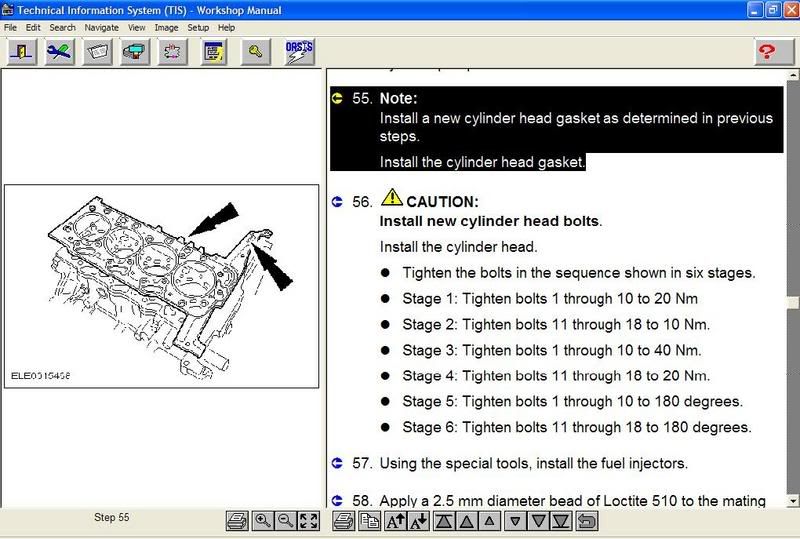Select step 55 illustration marker
The width and height of the screenshot is (800, 539).
point(337,98)
